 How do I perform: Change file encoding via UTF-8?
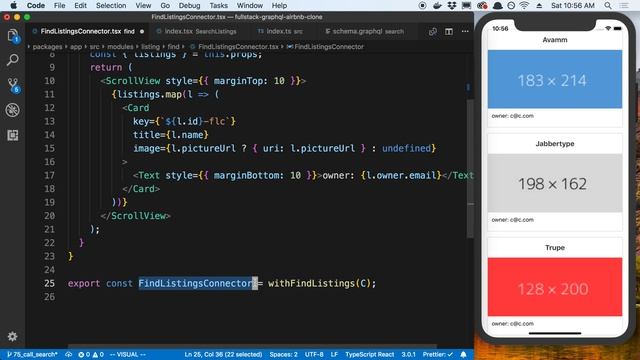coord(314,354)
